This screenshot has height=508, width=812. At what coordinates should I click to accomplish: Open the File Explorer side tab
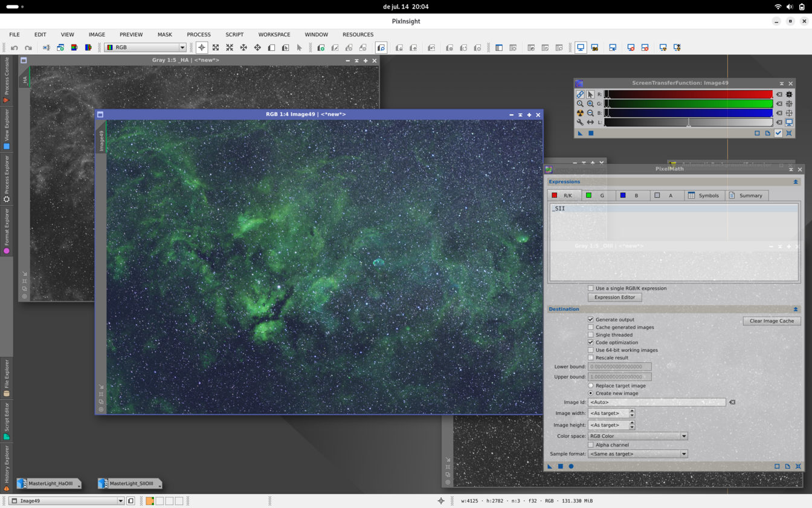(x=7, y=378)
